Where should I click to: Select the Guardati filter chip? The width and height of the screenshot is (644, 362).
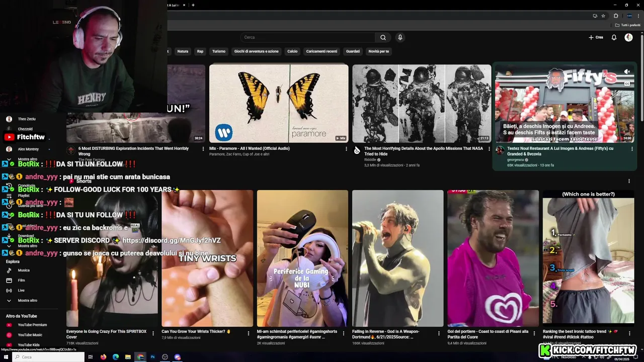(353, 51)
